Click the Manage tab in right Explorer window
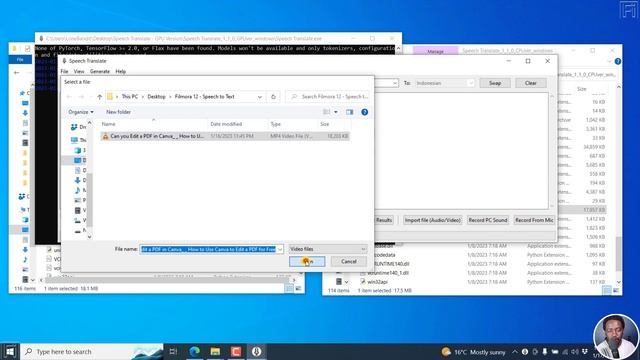 click(x=435, y=51)
